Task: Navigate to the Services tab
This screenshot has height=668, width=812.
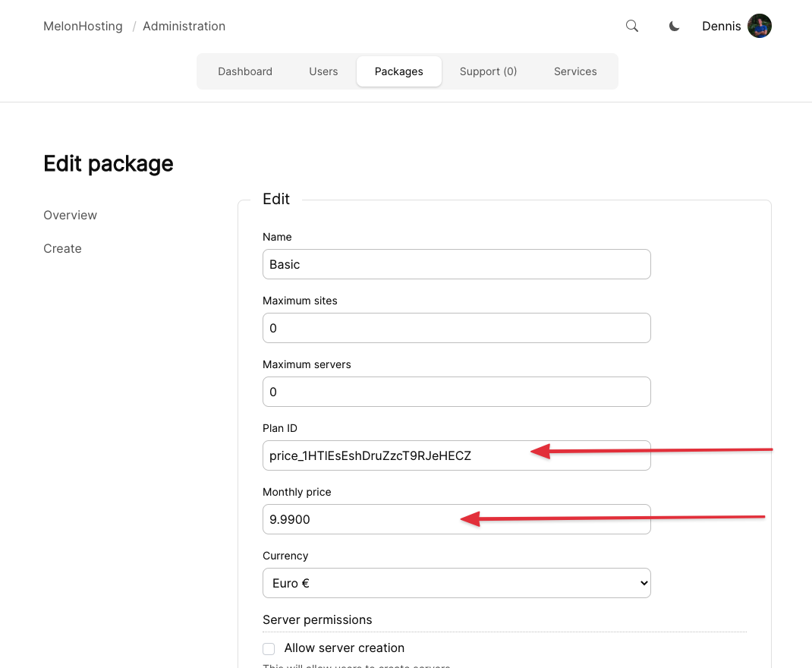Action: (575, 71)
